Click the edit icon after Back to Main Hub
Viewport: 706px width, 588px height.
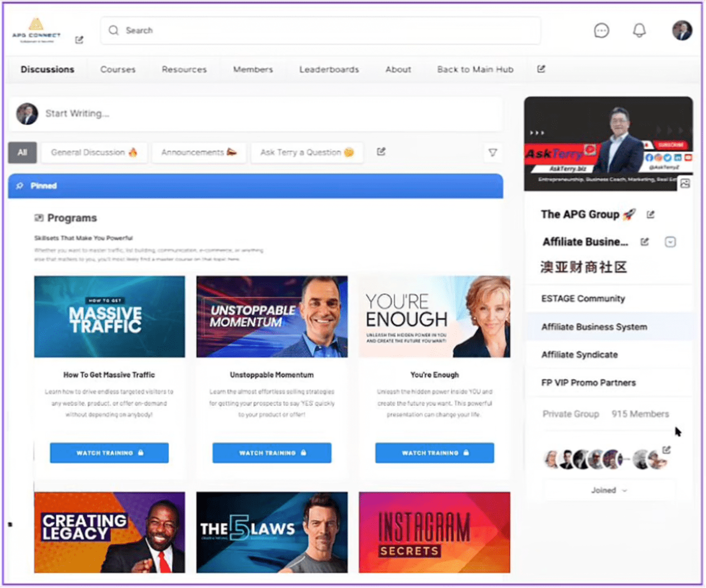click(541, 69)
